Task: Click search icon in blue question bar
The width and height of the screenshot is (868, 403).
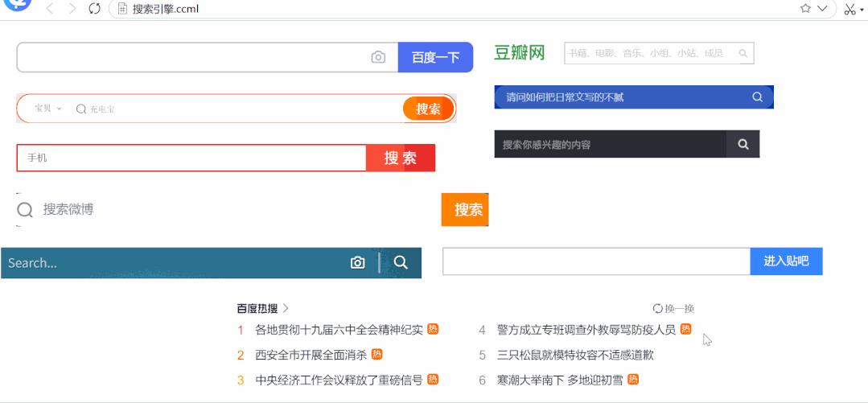Action: coord(757,97)
